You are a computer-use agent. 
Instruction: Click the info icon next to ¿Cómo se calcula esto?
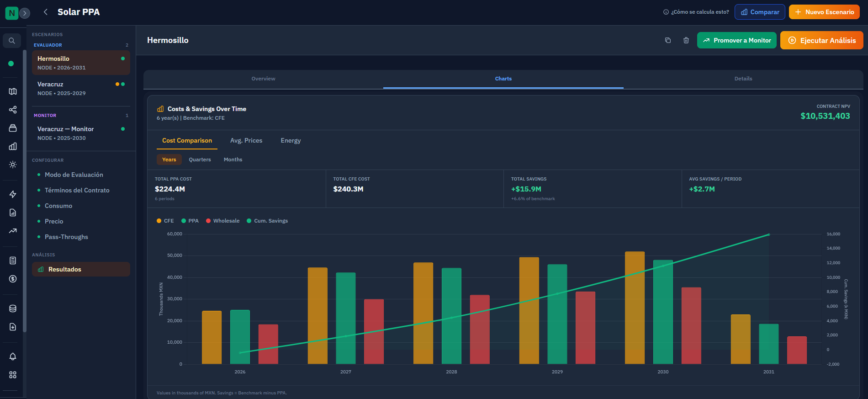click(x=666, y=12)
